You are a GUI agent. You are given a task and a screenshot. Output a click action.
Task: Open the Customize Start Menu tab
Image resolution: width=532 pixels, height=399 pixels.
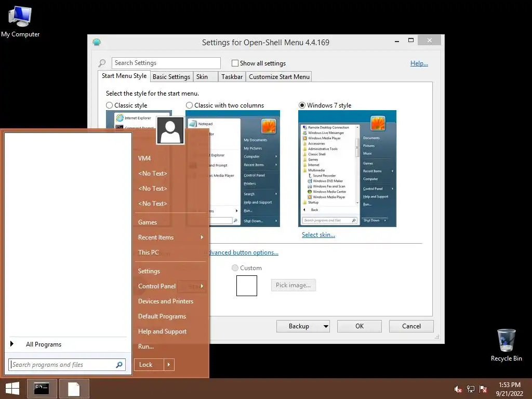click(279, 77)
